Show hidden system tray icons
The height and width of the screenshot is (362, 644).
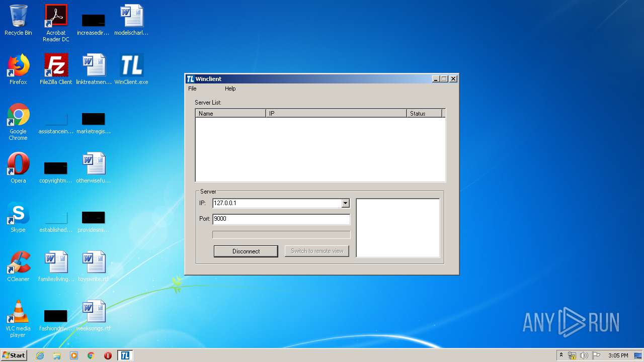[x=561, y=355]
